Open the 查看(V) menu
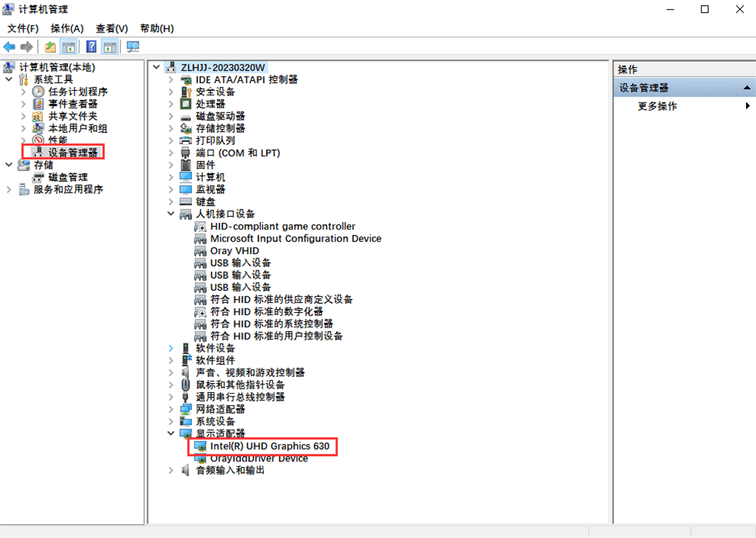 tap(112, 29)
